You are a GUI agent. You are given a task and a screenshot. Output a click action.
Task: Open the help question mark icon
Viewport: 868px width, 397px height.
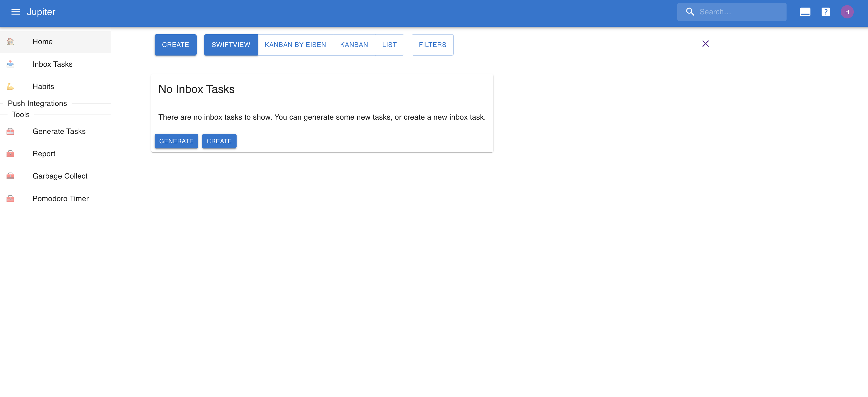[825, 12]
